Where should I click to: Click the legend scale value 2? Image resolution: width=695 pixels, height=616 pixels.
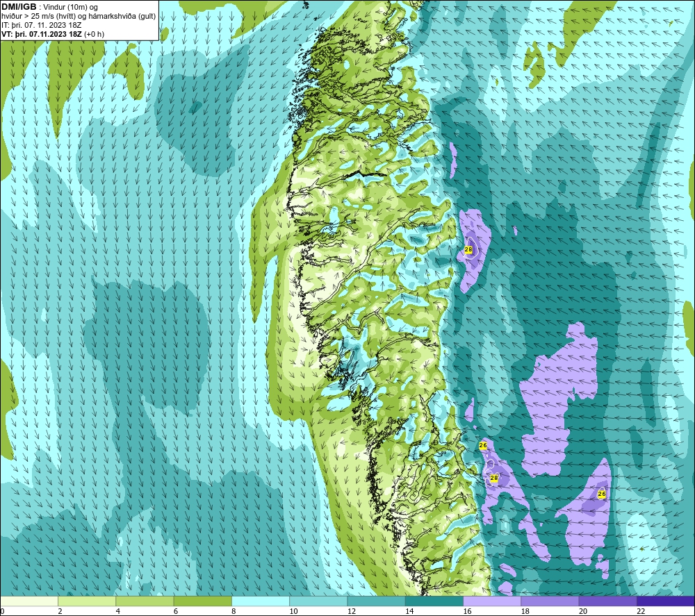coord(60,611)
